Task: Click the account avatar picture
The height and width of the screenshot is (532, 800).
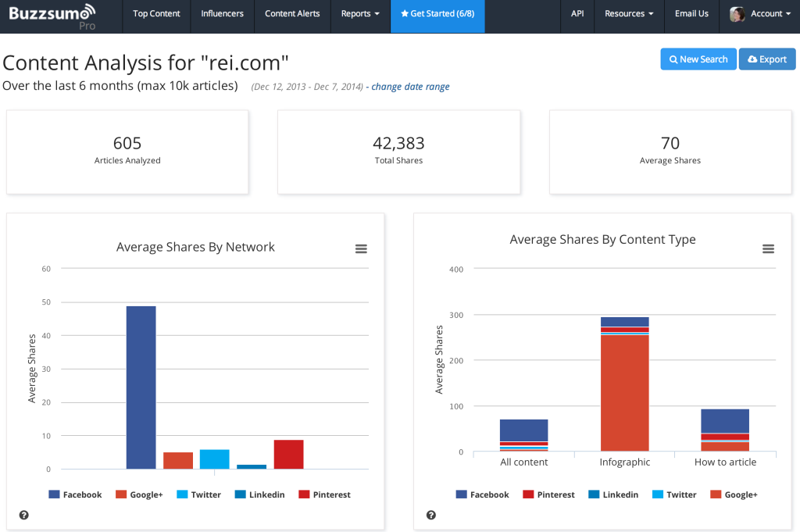Action: (737, 14)
